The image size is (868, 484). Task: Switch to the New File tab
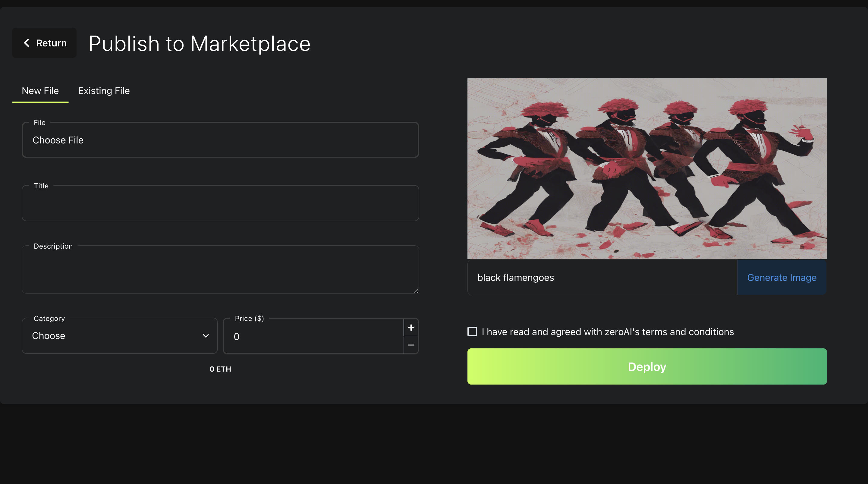pyautogui.click(x=40, y=91)
